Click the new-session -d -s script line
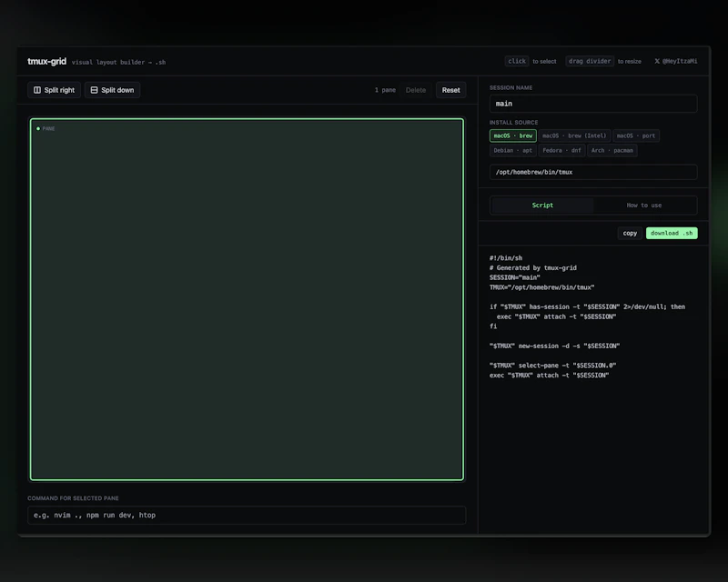Screen dimensions: 728x582 tap(554, 346)
